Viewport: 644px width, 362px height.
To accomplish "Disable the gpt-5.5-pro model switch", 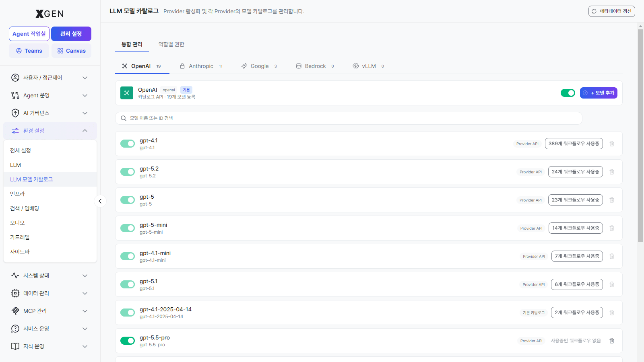I will point(128,341).
